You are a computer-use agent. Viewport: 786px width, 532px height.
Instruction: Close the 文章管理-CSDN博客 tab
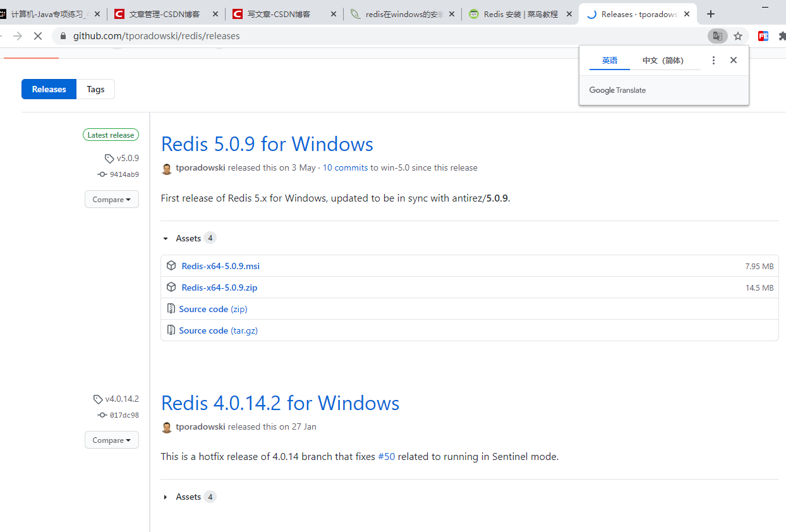(x=216, y=14)
